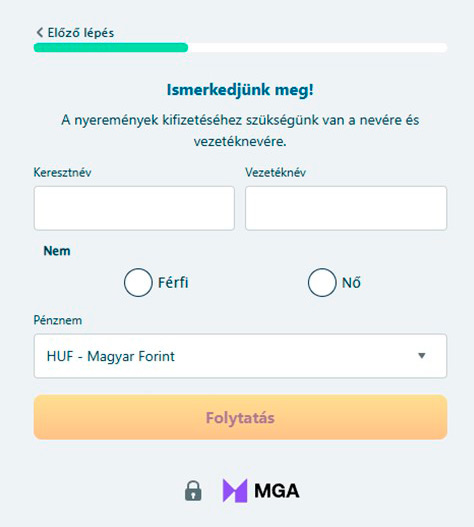Focus the Keresztnév input field
The image size is (474, 527).
point(134,208)
